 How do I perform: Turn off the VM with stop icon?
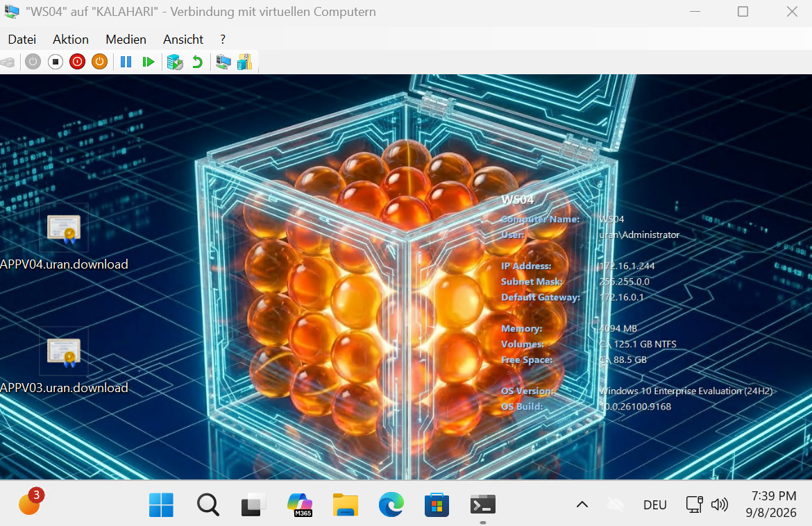55,62
